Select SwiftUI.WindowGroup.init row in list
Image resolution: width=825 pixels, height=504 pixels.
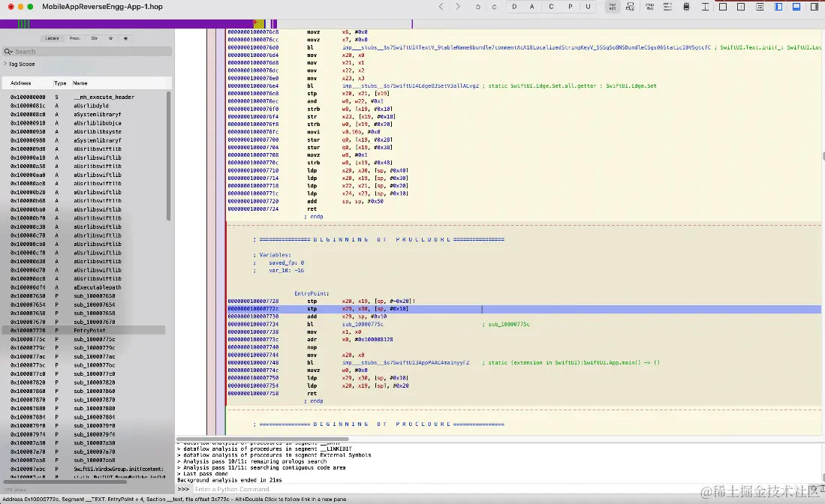point(84,469)
